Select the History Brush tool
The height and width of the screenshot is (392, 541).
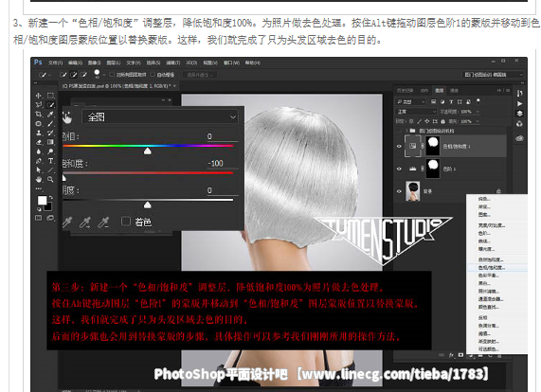click(x=51, y=133)
